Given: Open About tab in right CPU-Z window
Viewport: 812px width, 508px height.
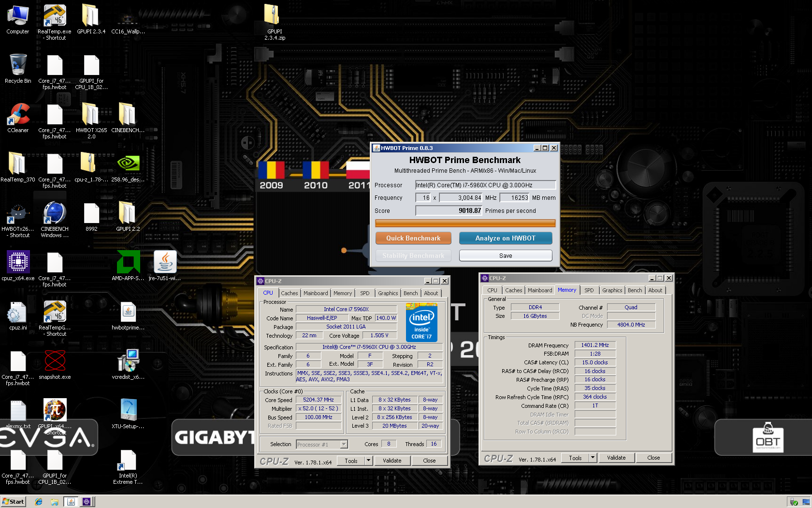Looking at the screenshot, I should click(x=655, y=290).
